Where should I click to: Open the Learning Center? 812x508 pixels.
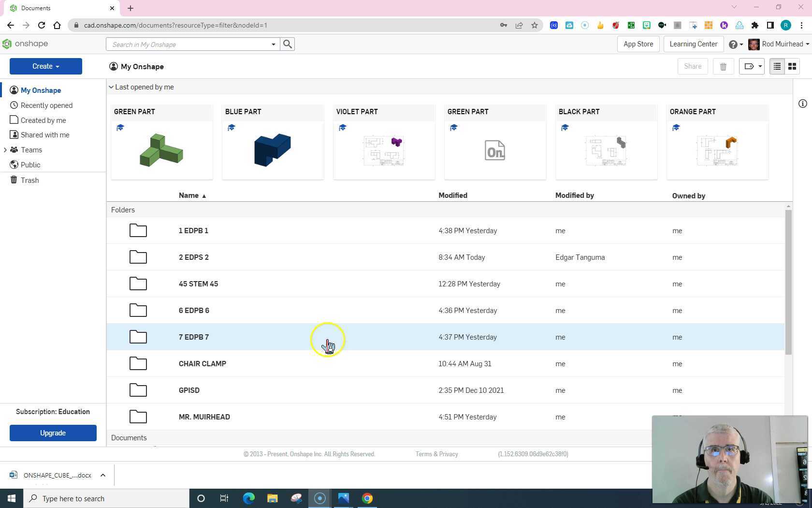pos(693,44)
